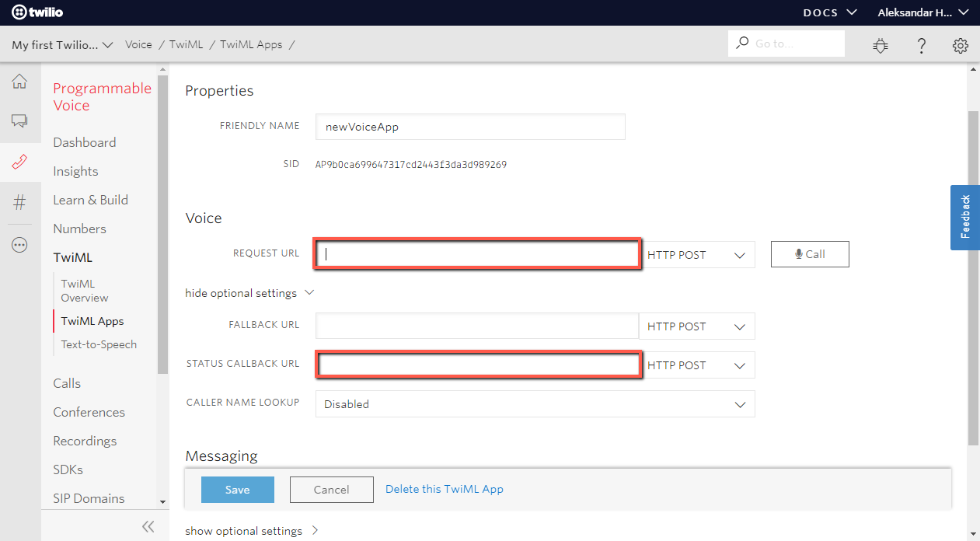The height and width of the screenshot is (541, 980).
Task: Focus the Request URL input field
Action: coord(477,255)
